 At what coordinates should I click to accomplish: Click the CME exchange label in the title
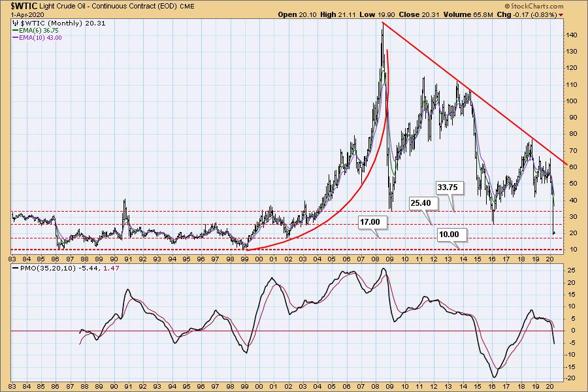pos(187,7)
